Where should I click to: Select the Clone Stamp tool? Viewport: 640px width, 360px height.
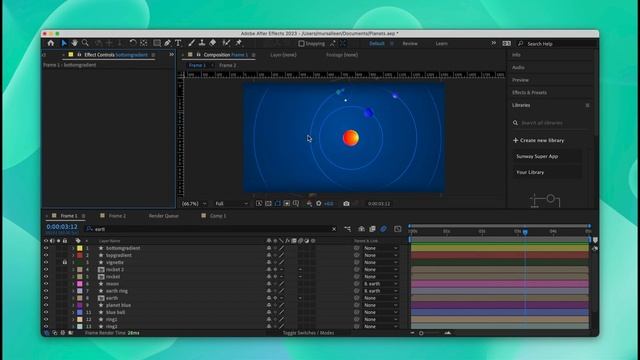point(202,43)
